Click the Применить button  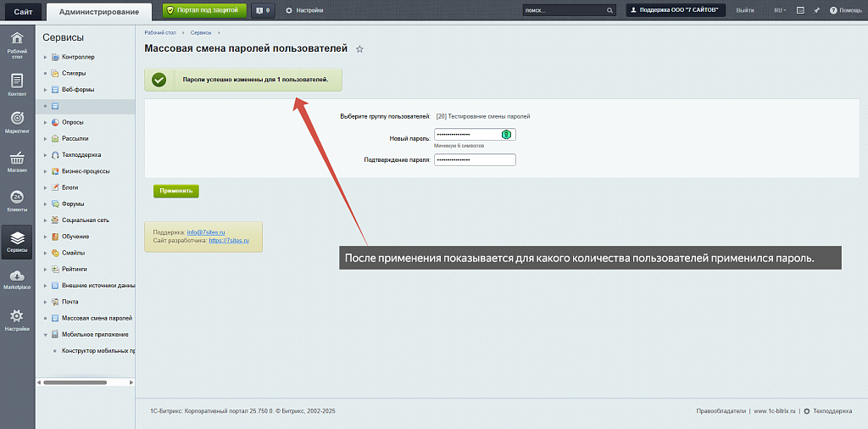[x=175, y=191]
